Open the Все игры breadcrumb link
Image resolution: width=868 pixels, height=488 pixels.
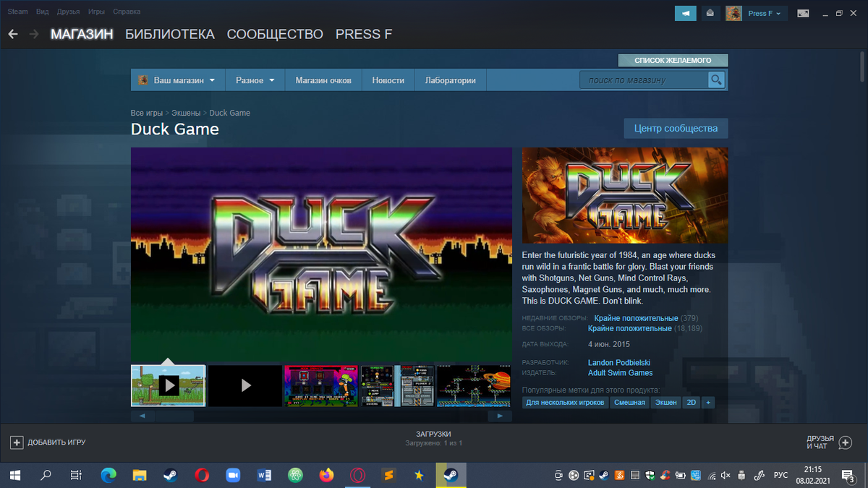point(147,113)
